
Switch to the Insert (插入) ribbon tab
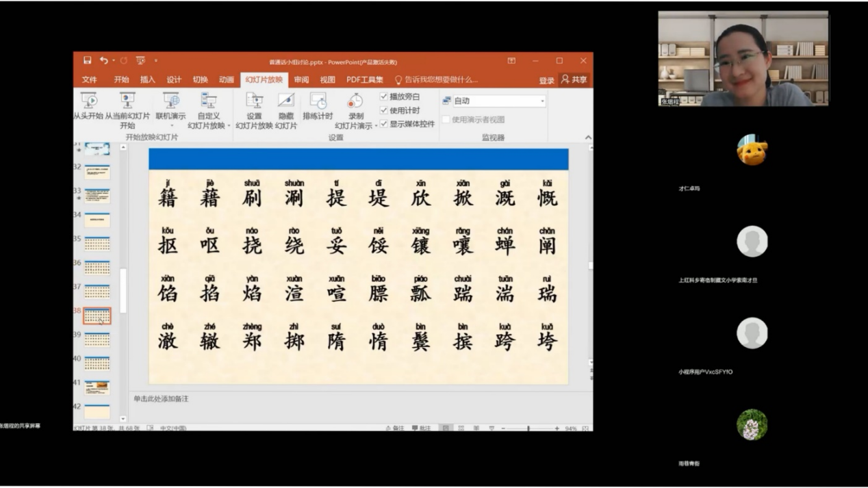[x=148, y=80]
